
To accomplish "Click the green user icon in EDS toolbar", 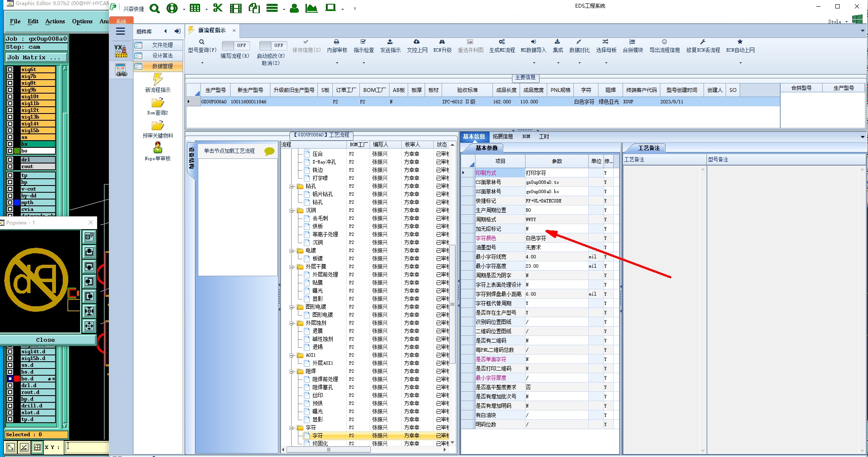I will tap(294, 8).
